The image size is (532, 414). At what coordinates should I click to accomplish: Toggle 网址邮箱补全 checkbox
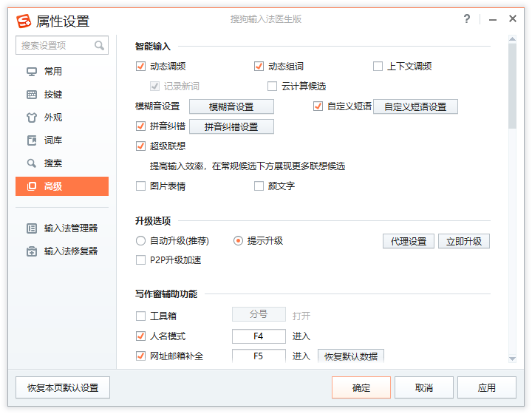pos(140,356)
